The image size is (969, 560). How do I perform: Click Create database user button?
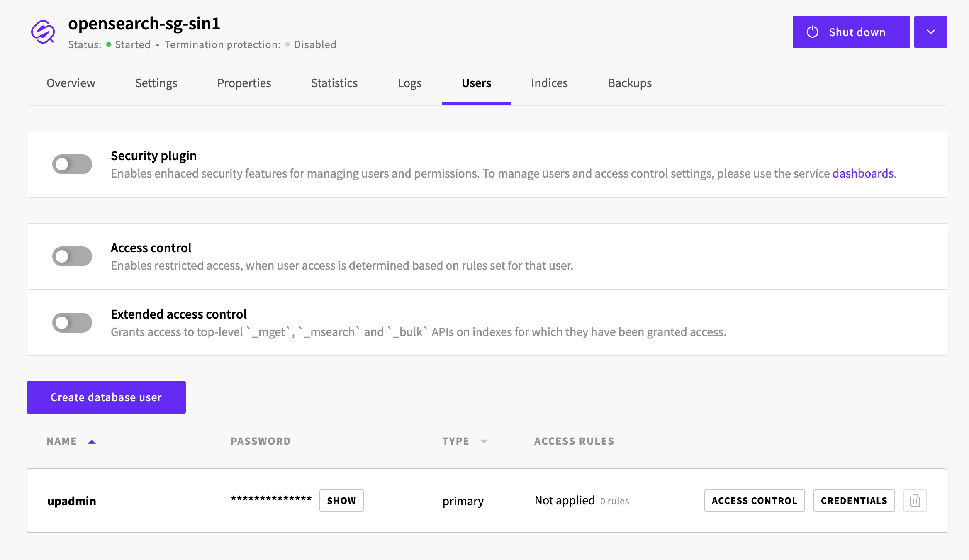click(106, 397)
